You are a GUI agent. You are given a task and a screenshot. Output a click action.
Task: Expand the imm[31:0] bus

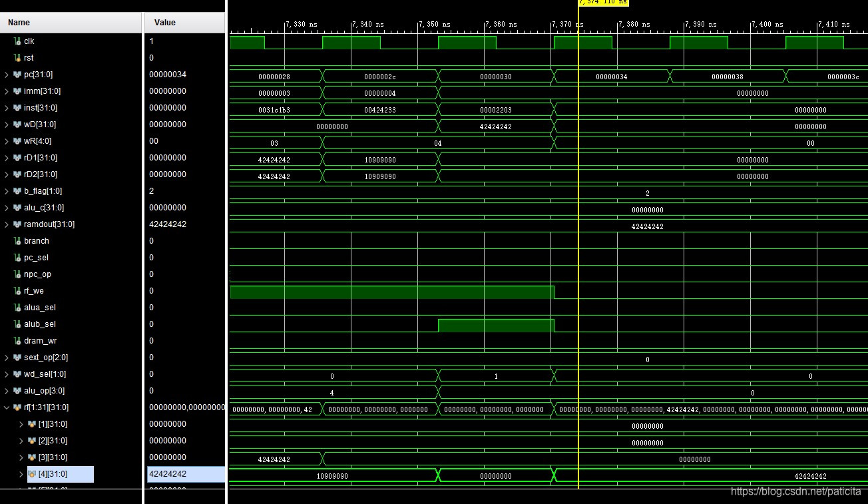tap(7, 91)
